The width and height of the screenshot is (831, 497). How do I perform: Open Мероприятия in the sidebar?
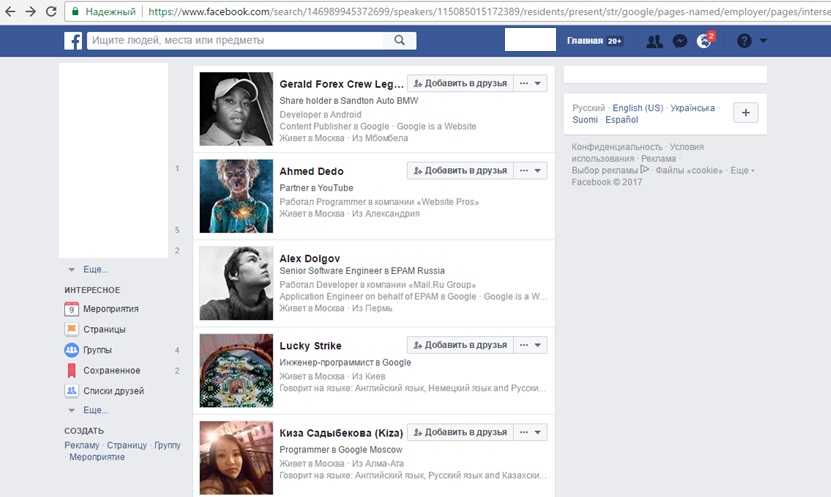click(111, 309)
